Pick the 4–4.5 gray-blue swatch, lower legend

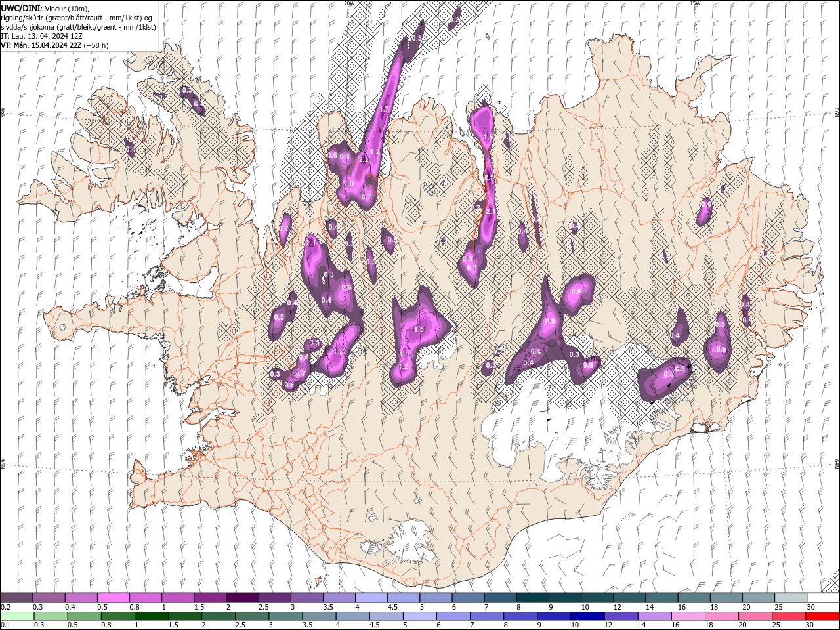tap(352, 616)
